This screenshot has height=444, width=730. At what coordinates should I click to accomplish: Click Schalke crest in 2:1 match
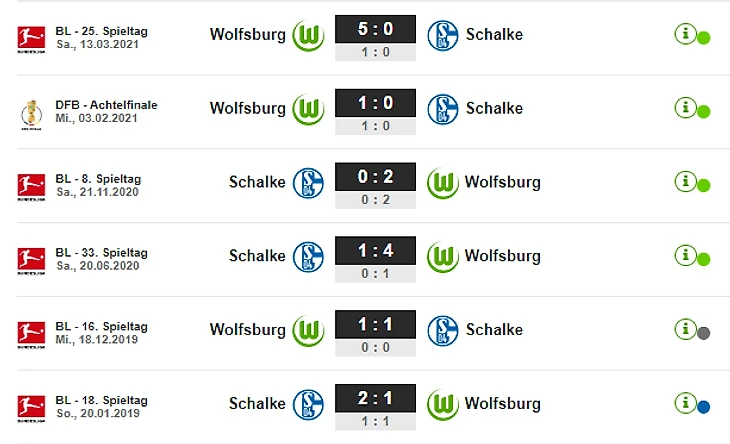[308, 404]
